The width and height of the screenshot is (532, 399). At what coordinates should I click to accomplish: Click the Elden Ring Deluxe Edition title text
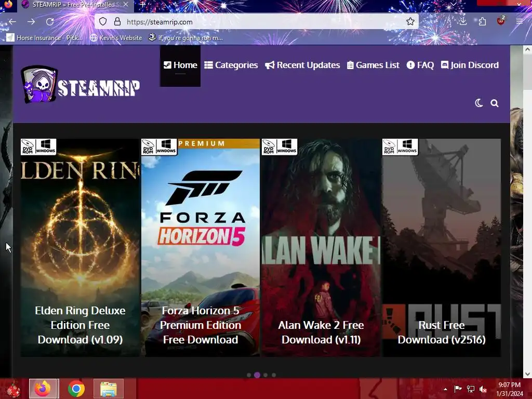click(80, 325)
